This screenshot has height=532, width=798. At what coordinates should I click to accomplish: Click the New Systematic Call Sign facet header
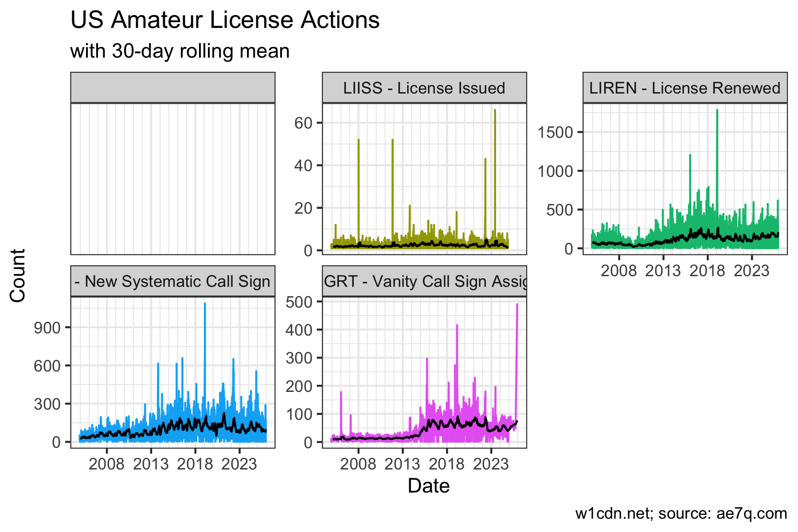[173, 282]
